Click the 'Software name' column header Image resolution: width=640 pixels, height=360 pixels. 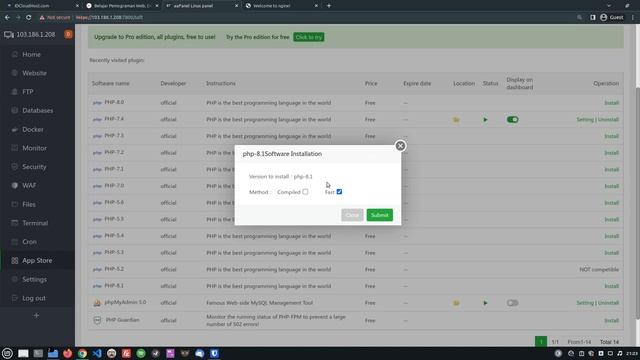111,83
